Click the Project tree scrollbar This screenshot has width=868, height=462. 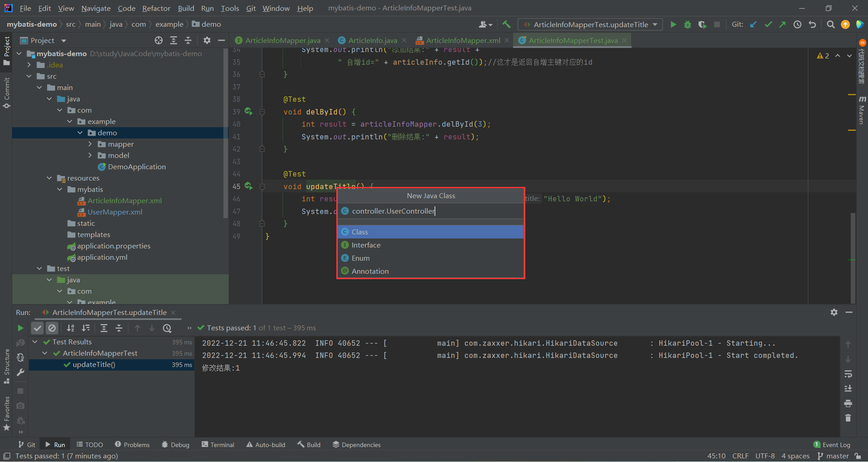tap(225, 133)
